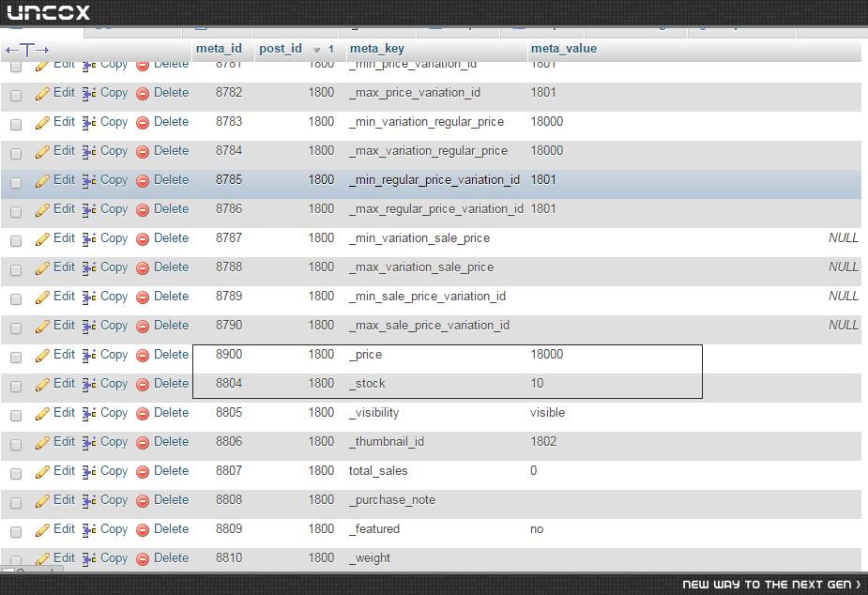Check the box for row 8787
Image resolution: width=868 pixels, height=595 pixels.
[16, 241]
